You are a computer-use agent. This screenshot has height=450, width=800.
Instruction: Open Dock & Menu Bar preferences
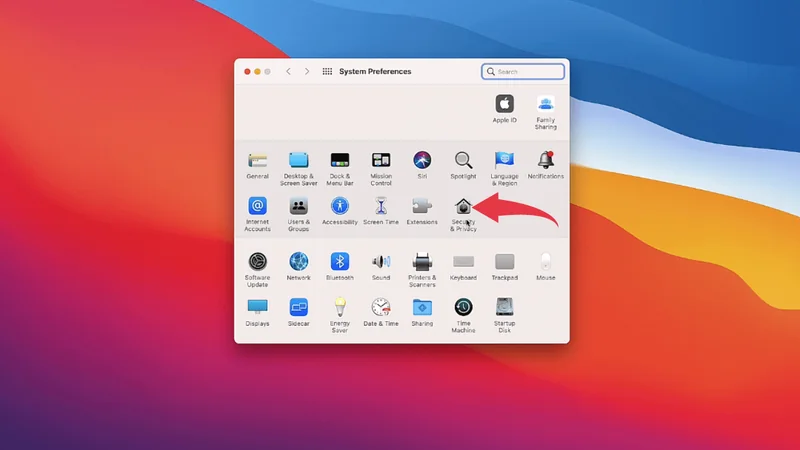[x=340, y=161]
